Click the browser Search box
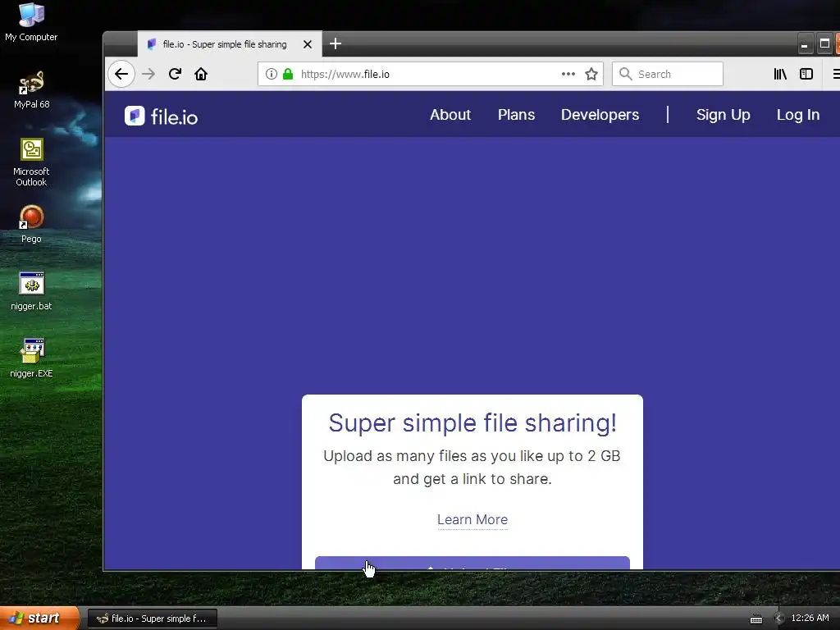 click(x=668, y=74)
